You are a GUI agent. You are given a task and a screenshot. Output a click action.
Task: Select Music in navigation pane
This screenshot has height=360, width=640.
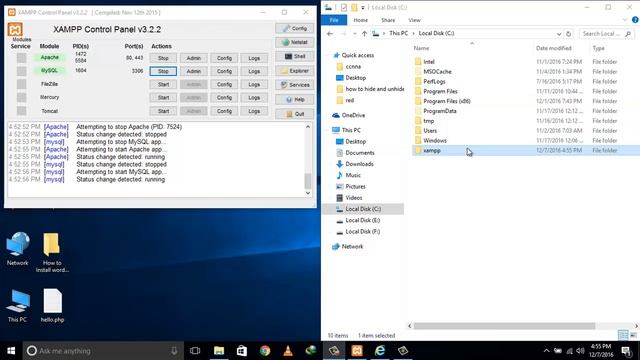point(353,175)
